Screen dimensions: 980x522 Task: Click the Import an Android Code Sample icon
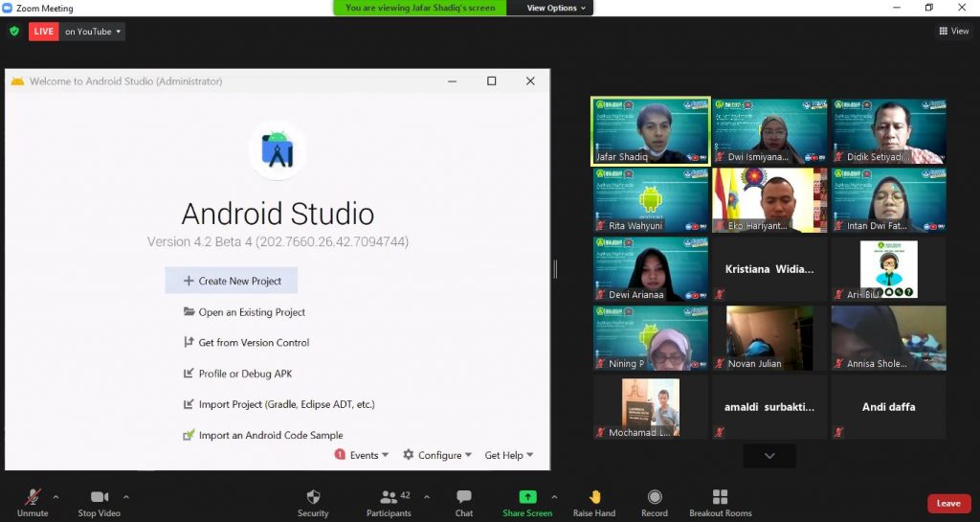(189, 435)
